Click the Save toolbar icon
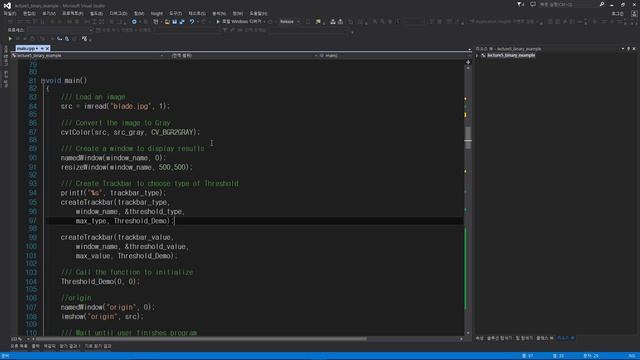The width and height of the screenshot is (640, 360). coord(174,22)
